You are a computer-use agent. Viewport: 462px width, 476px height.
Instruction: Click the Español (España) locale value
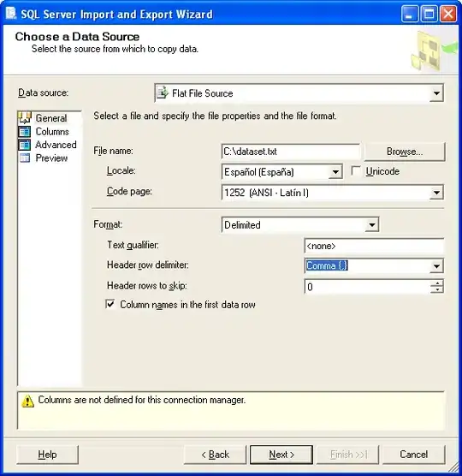(258, 172)
